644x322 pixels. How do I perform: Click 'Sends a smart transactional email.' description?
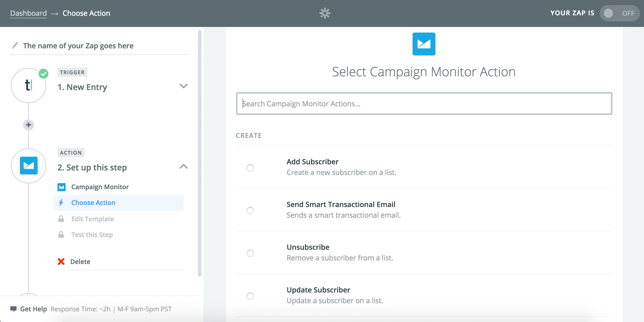click(x=344, y=215)
